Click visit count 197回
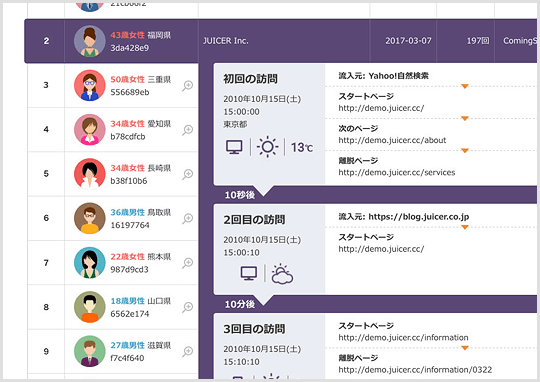 click(478, 41)
